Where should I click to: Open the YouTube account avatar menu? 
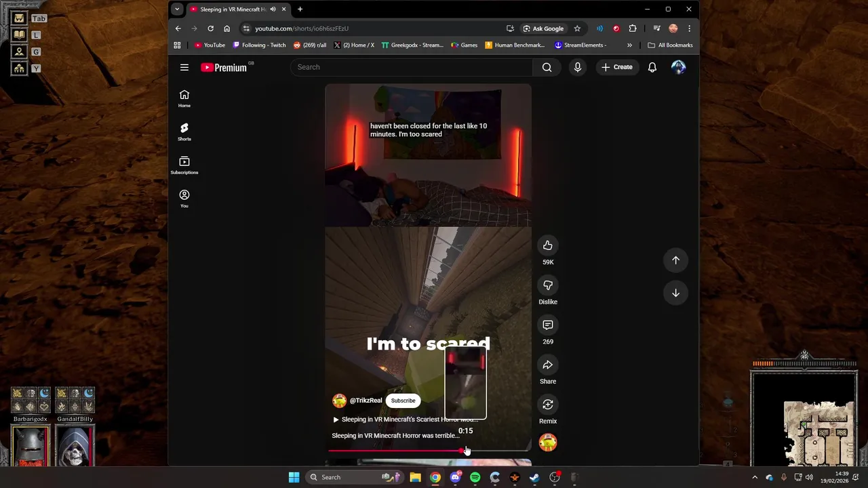point(678,67)
